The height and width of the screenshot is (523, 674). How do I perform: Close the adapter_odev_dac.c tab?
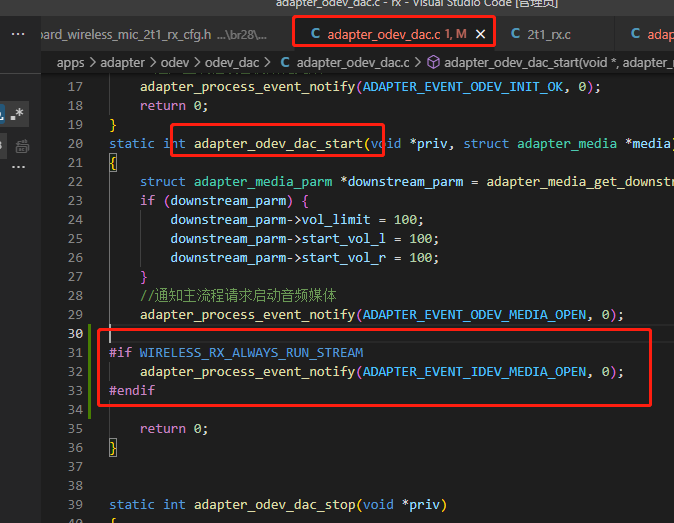click(x=481, y=34)
